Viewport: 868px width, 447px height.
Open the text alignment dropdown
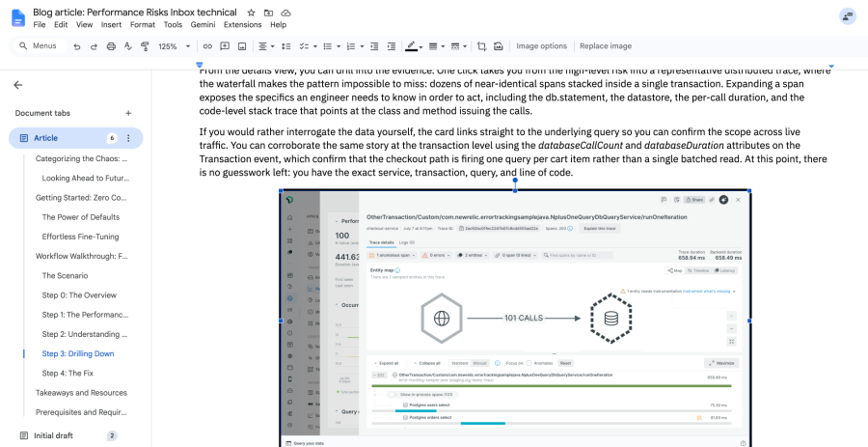(266, 46)
